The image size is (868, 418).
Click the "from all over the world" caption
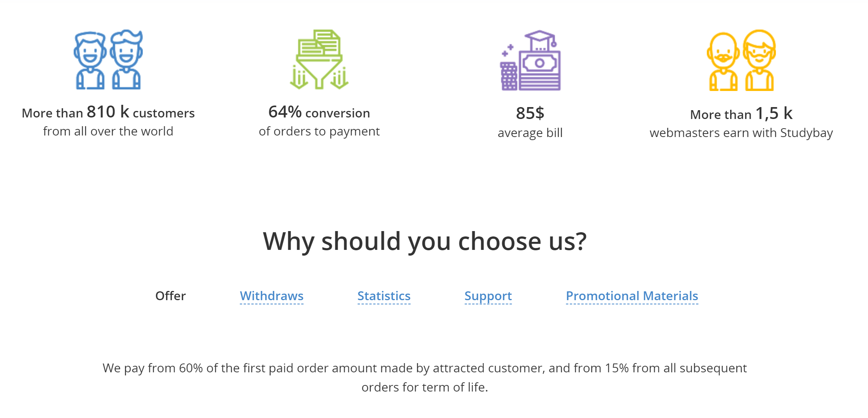point(108,131)
